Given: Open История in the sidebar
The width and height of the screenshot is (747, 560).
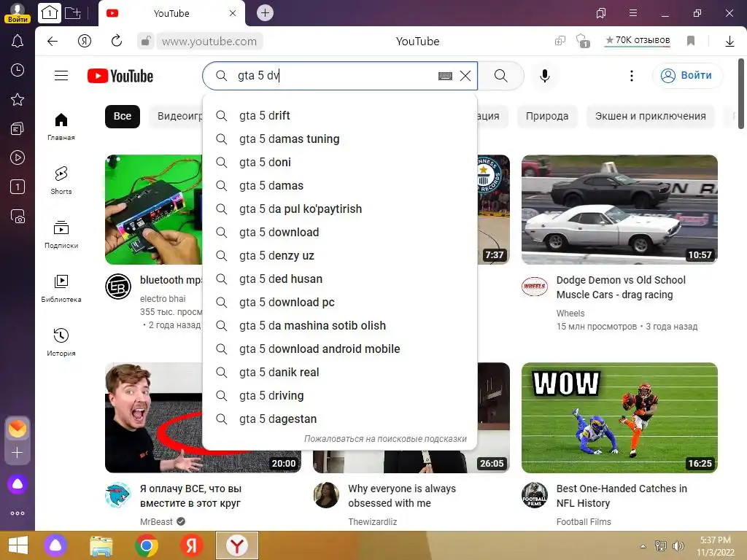Looking at the screenshot, I should (61, 343).
